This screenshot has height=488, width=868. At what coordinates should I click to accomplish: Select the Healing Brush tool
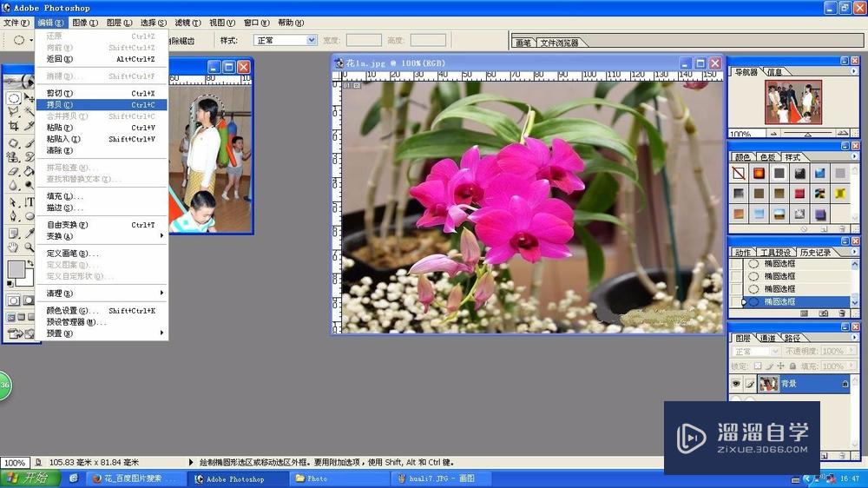click(x=13, y=143)
